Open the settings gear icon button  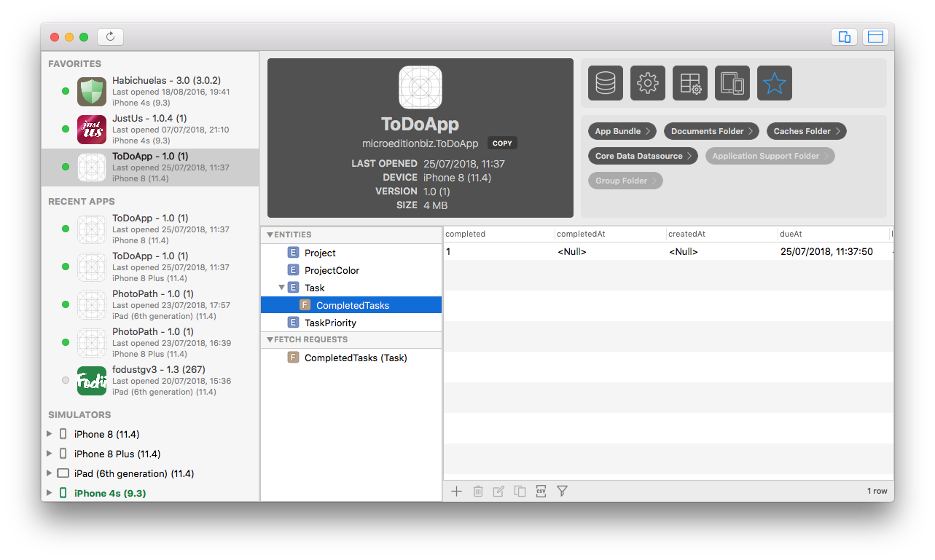647,83
